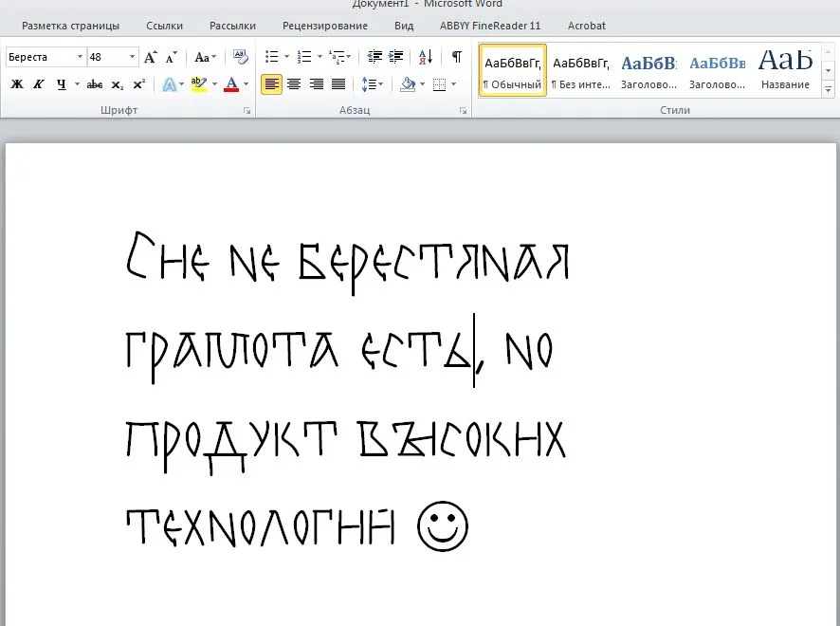Sort text with the A-Я sort icon

424,57
